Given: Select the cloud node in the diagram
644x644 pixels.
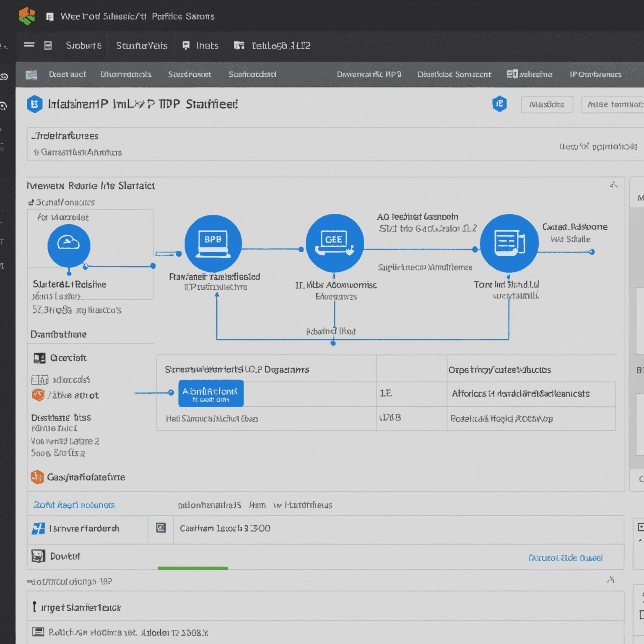Looking at the screenshot, I should click(x=69, y=245).
